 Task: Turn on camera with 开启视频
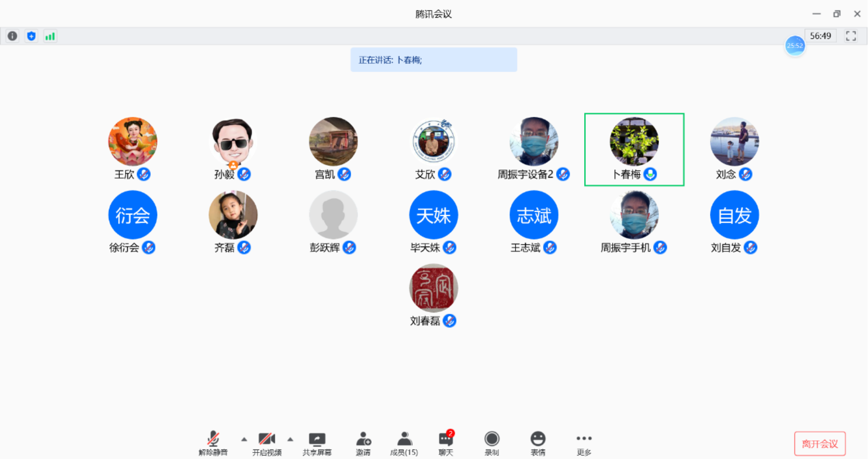[x=267, y=443]
